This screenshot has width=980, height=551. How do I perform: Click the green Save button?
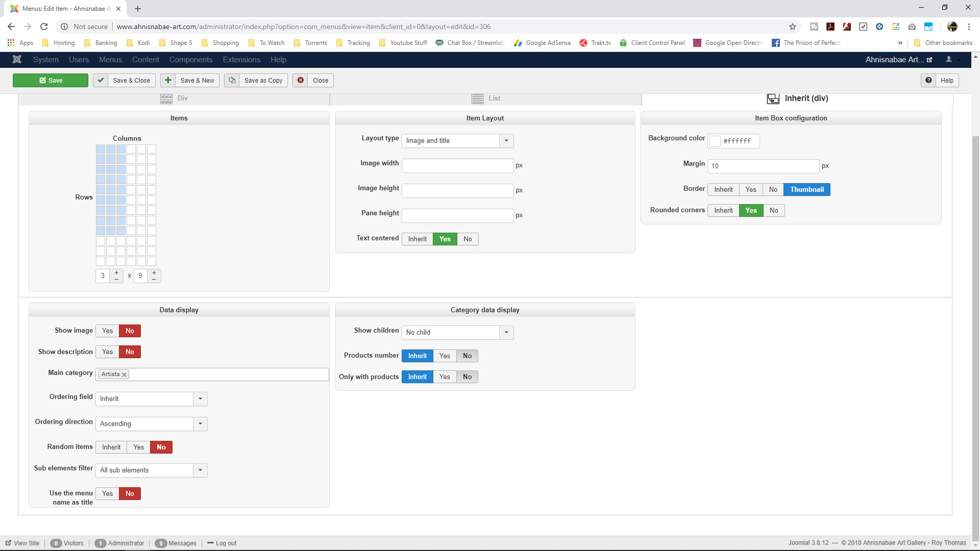point(51,80)
